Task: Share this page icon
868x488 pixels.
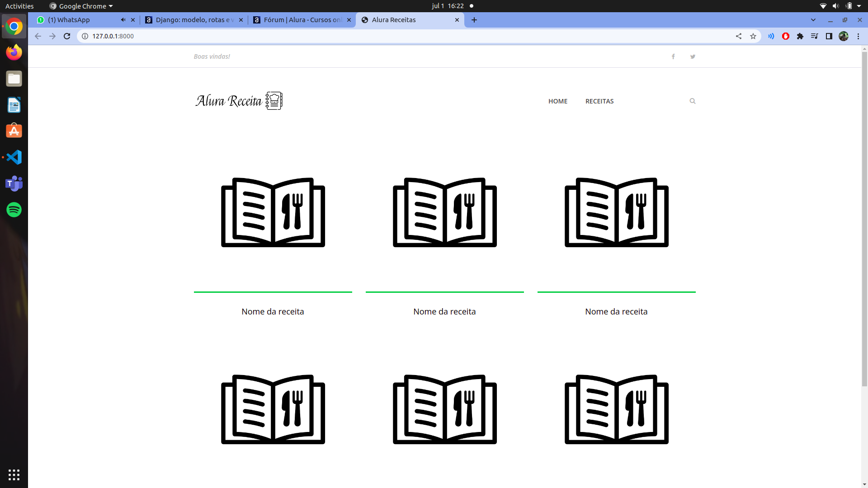Action: (x=739, y=36)
